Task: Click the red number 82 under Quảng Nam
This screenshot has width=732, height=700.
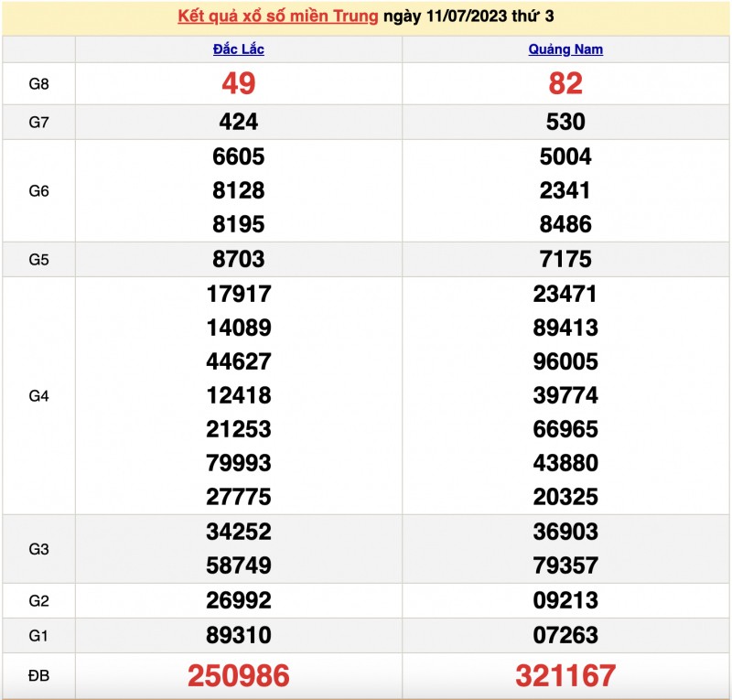Action: click(x=565, y=85)
